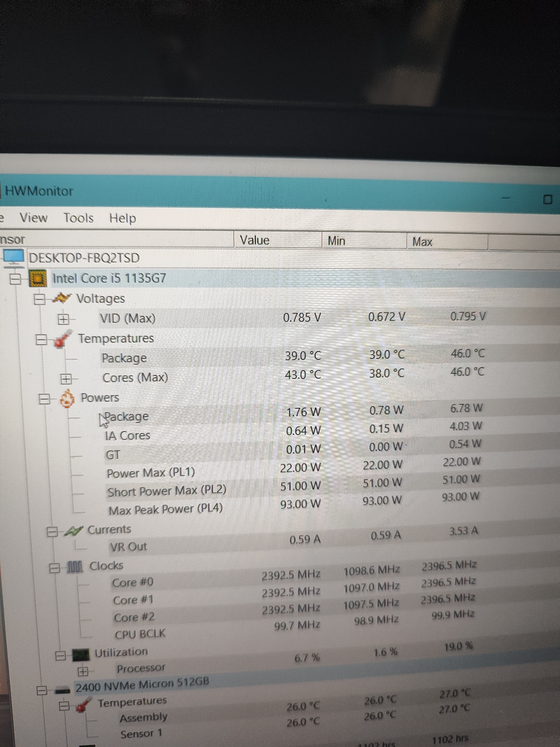Collapse the 2400 NVMe Micron 512GB node

[41, 691]
